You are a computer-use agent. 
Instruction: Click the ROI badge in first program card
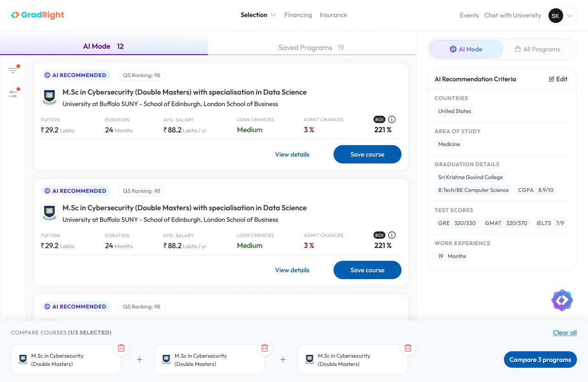pos(379,119)
